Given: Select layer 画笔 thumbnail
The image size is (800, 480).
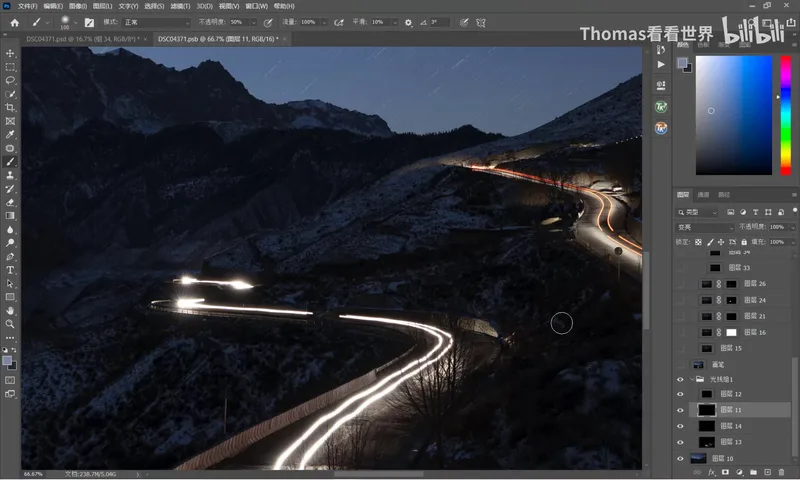Looking at the screenshot, I should click(x=698, y=364).
